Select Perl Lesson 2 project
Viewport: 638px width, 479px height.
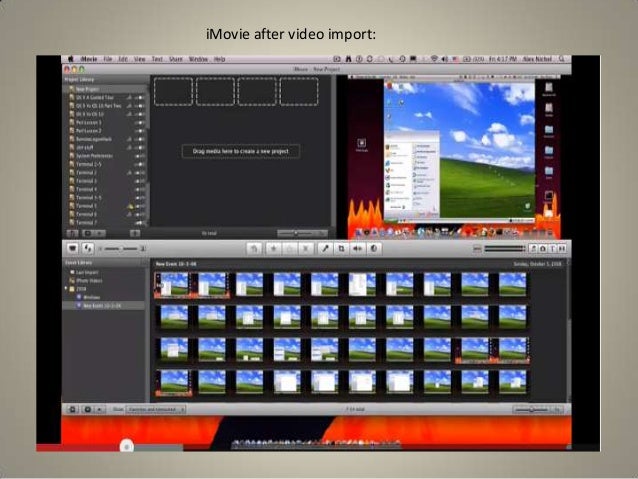(106, 131)
